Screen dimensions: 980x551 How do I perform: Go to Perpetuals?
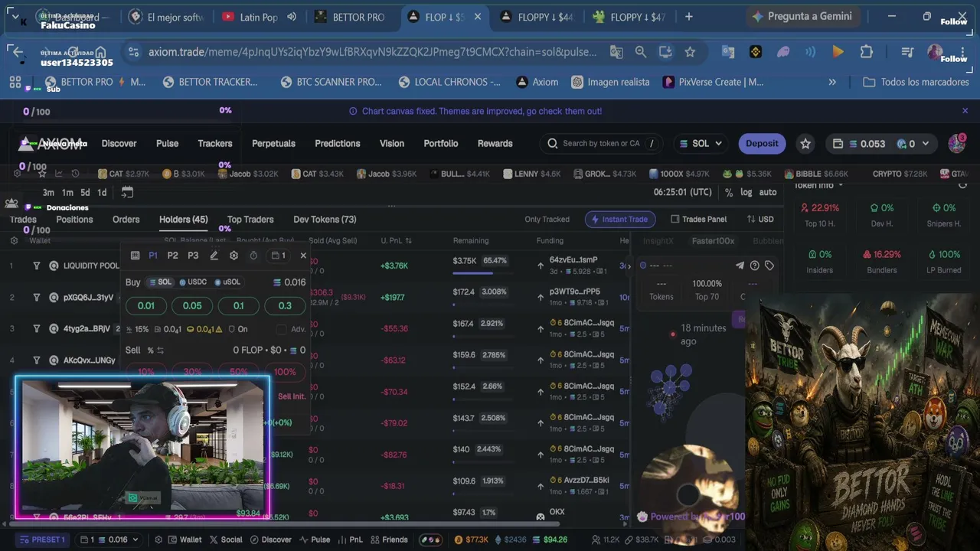(273, 143)
